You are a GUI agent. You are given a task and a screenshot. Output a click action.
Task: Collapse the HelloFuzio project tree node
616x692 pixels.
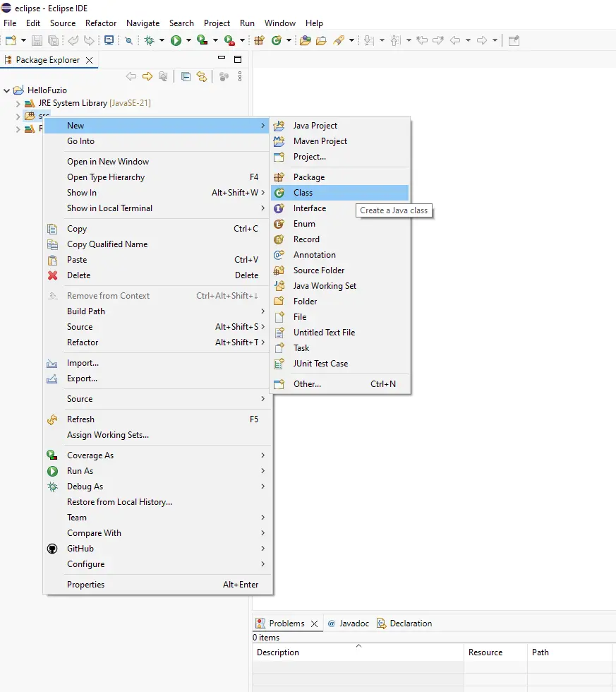tap(6, 90)
